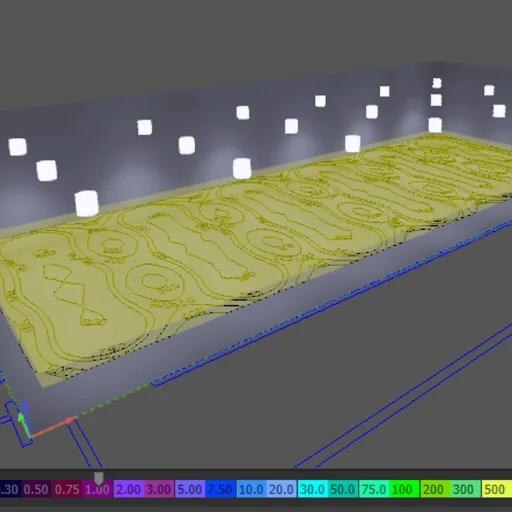Select the teal 50.0 swatch
This screenshot has height=512, width=512.
coord(343,489)
